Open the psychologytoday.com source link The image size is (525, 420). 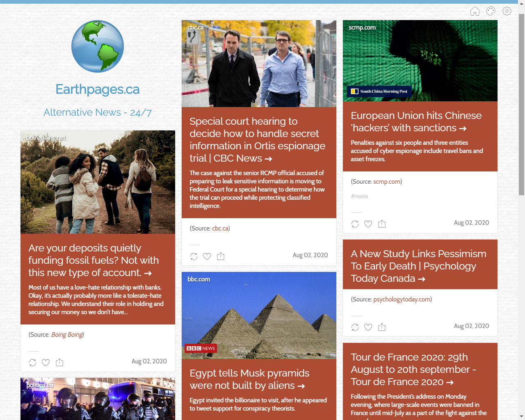pos(402,299)
